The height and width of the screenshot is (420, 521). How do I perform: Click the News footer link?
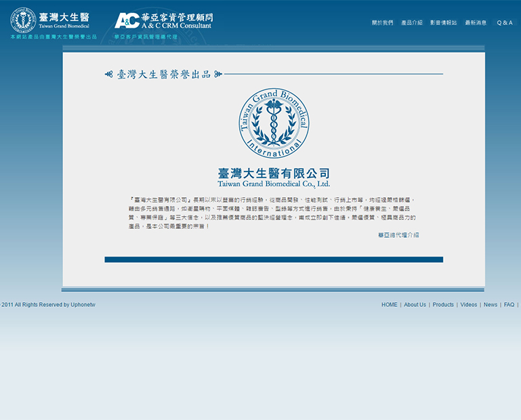[491, 305]
